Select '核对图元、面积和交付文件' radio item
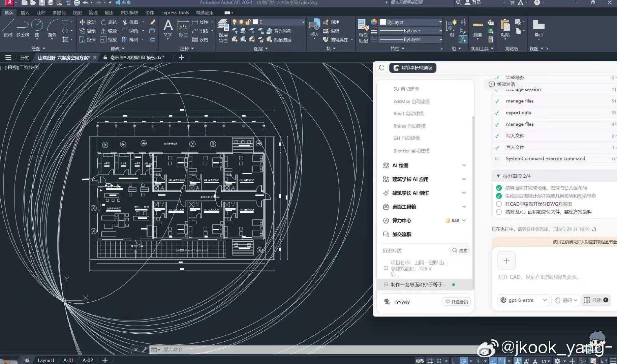The width and height of the screenshot is (617, 364). [499, 212]
